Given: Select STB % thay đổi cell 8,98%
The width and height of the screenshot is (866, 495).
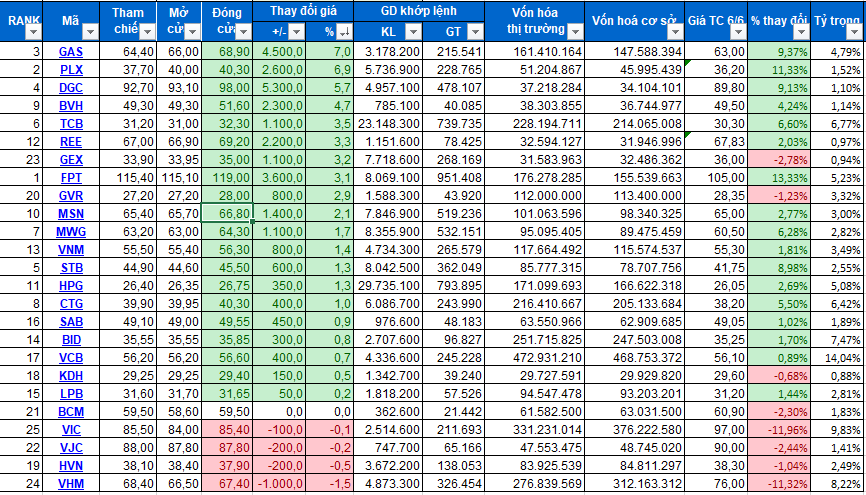Looking at the screenshot, I should [779, 267].
